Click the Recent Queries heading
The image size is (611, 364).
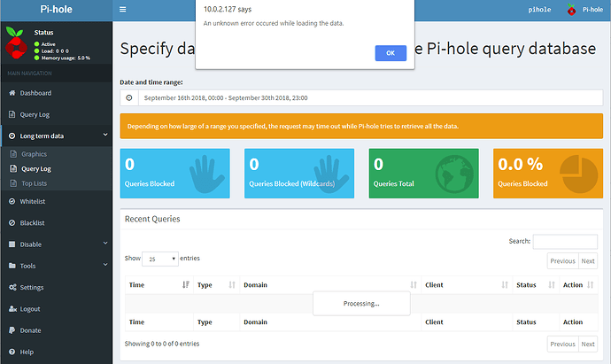click(x=152, y=219)
